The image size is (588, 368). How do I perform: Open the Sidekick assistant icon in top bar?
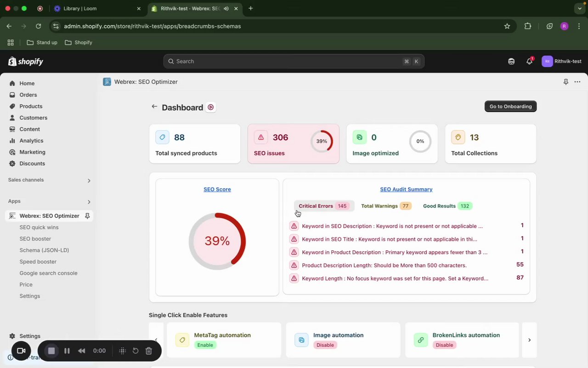[x=511, y=61]
